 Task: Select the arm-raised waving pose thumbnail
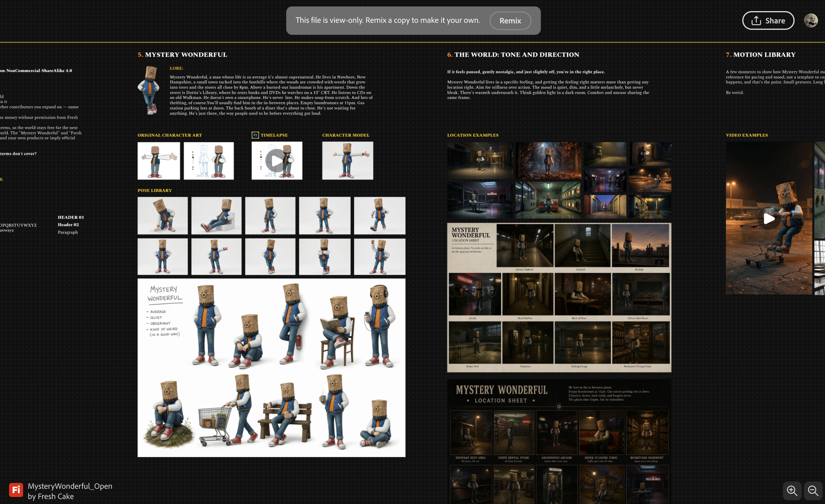[380, 256]
